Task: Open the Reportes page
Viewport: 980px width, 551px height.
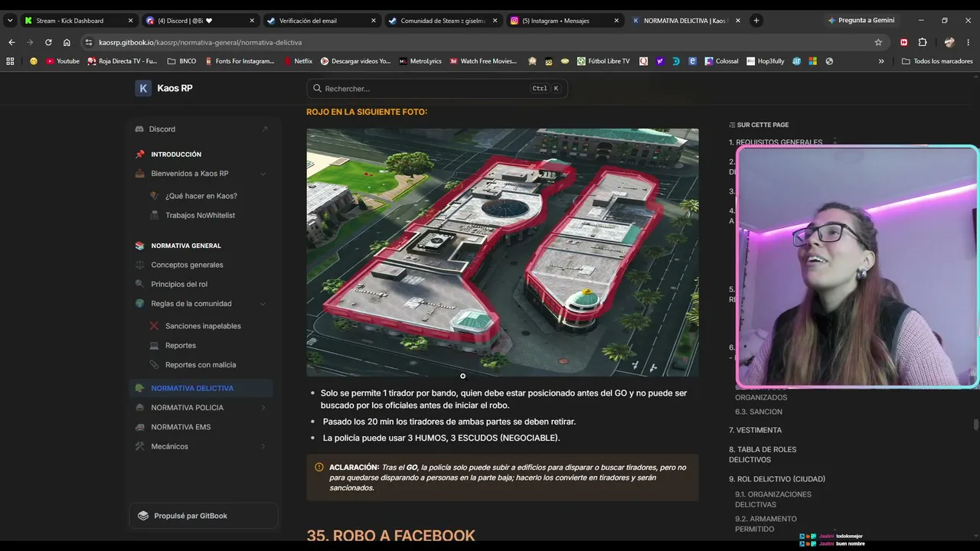Action: click(x=181, y=345)
